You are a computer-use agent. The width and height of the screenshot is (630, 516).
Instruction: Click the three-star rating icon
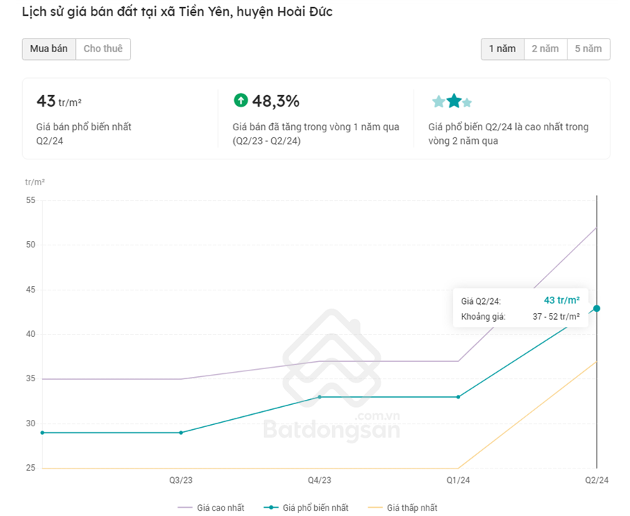click(452, 101)
